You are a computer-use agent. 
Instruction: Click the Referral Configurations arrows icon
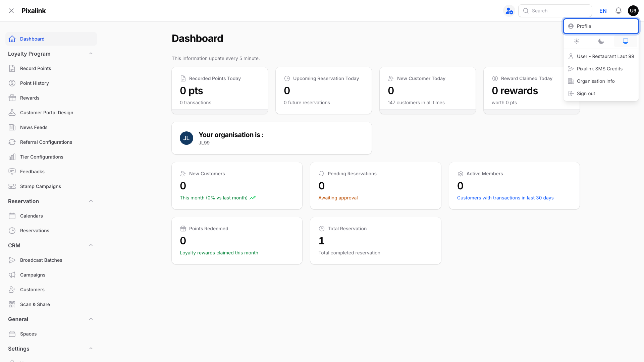click(12, 142)
